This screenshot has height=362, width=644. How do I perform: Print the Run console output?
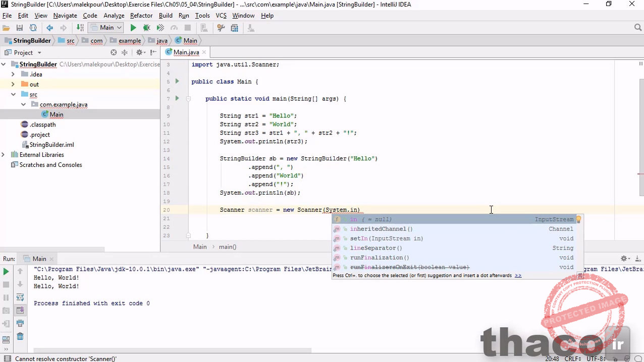[20, 323]
